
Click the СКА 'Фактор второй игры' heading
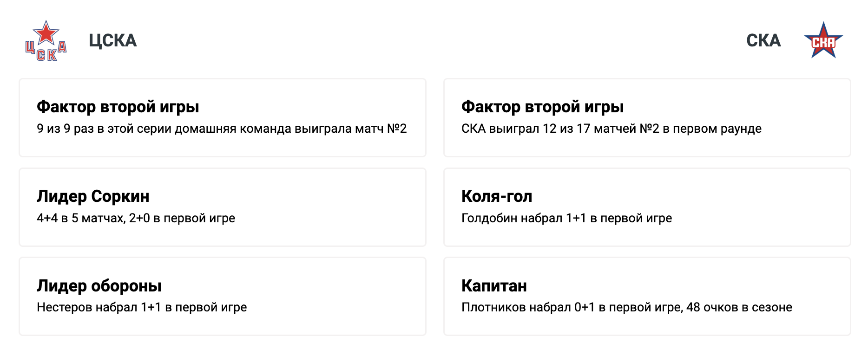coord(542,107)
